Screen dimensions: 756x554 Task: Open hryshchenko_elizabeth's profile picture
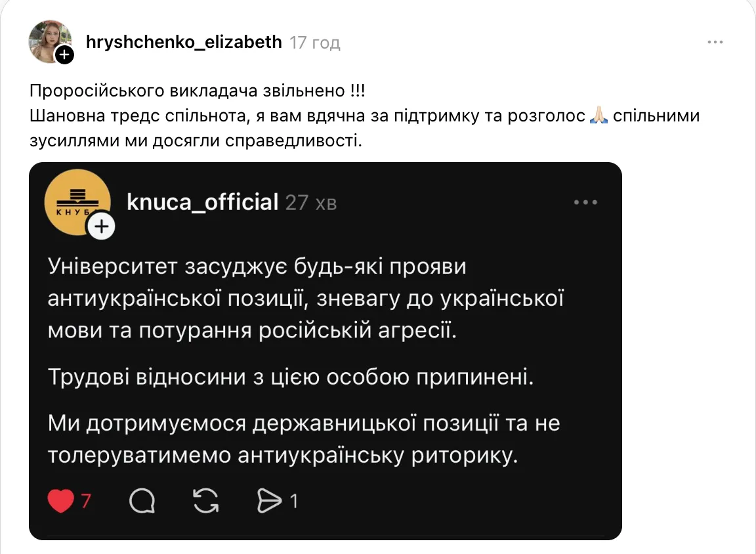[51, 41]
